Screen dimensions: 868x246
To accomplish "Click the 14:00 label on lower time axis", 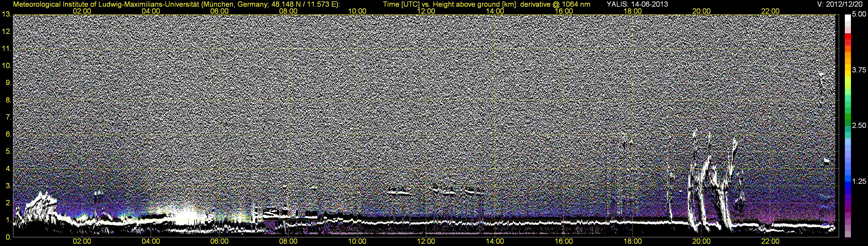I will tap(495, 242).
